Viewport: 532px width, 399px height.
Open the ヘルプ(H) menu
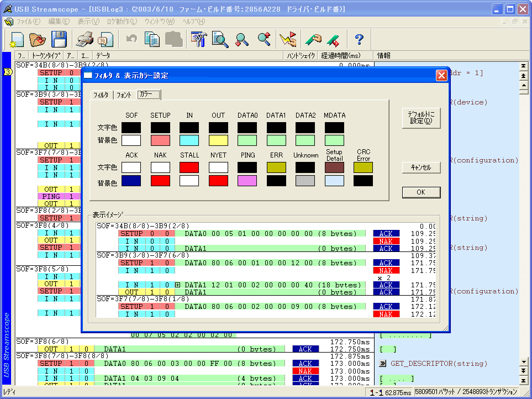(193, 22)
